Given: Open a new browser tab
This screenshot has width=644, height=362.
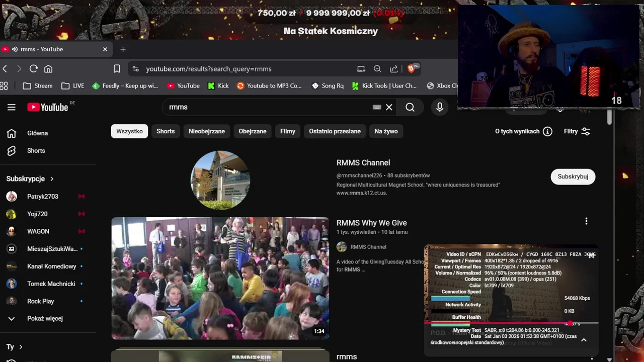Looking at the screenshot, I should click(x=123, y=49).
